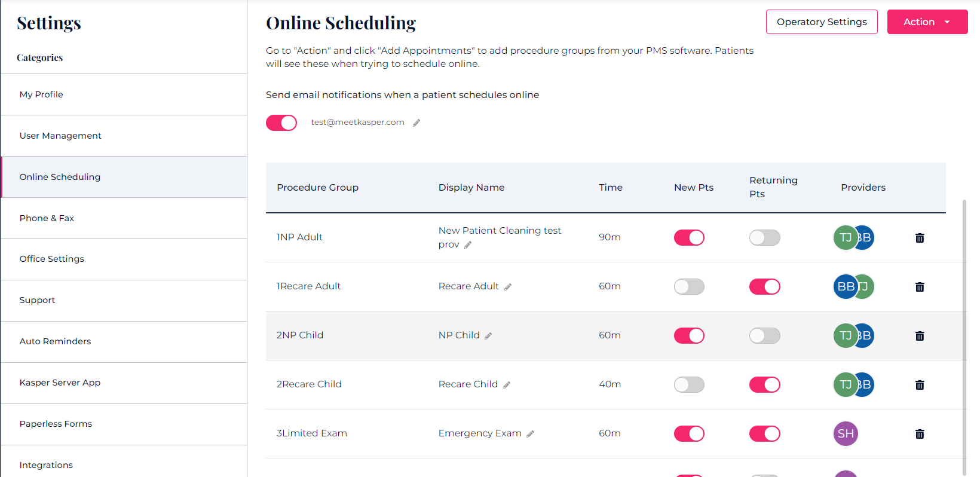Edit the notification email address pencil icon
980x477 pixels.
tap(416, 123)
